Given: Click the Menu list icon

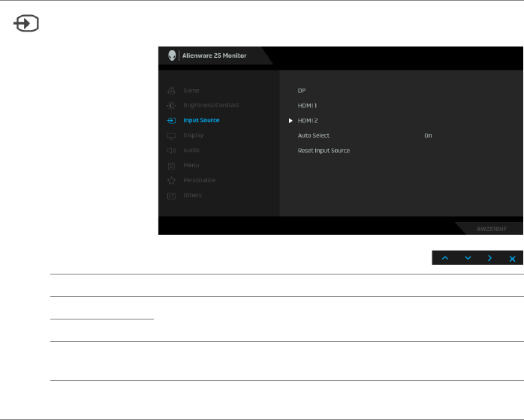Looking at the screenshot, I should (x=171, y=166).
